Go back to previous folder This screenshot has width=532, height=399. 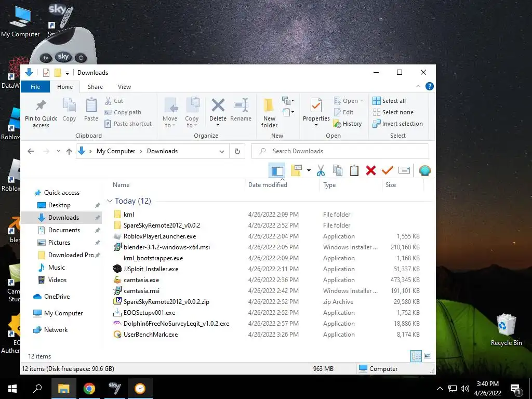pyautogui.click(x=31, y=151)
